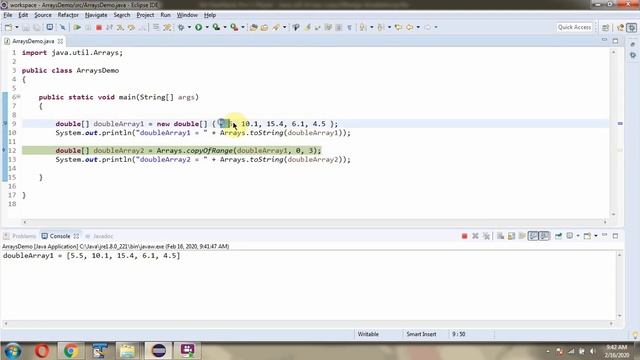Click the Step Into icon
640x360 pixels.
click(x=120, y=27)
